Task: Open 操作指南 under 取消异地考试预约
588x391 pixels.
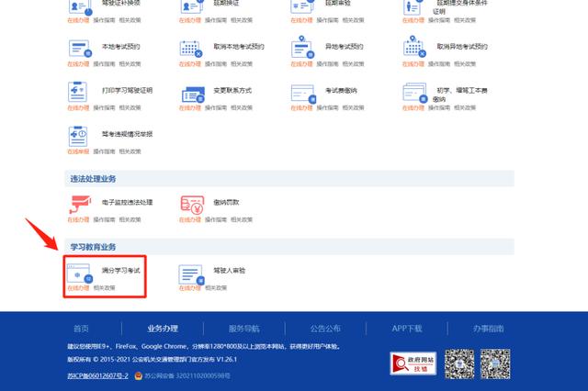Action: point(439,64)
